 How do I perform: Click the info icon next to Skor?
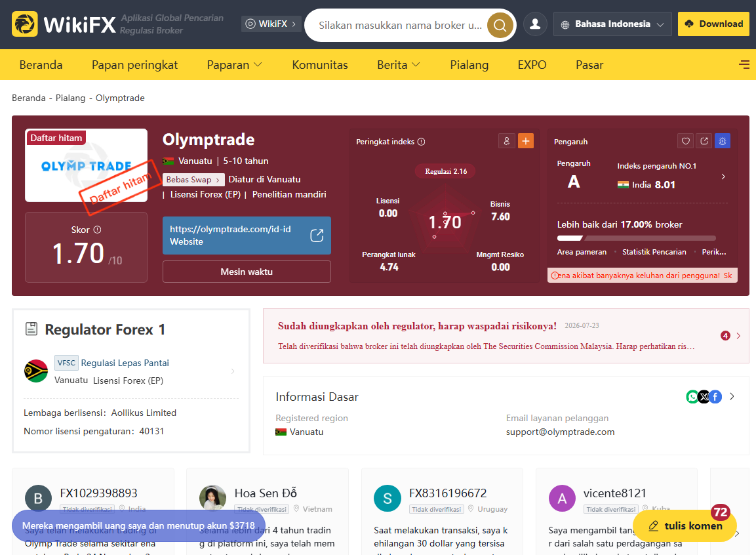point(98,230)
